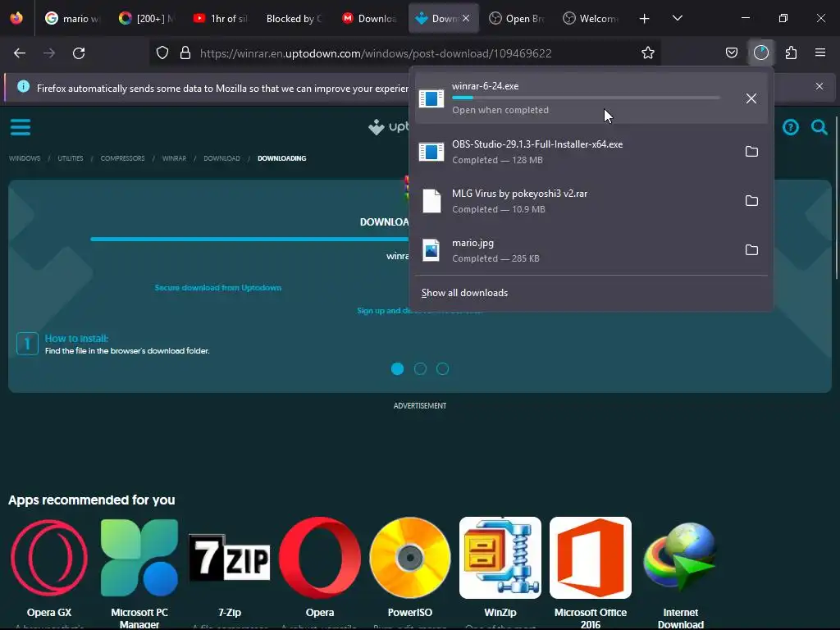The height and width of the screenshot is (630, 840).
Task: Switch to the 'Blocked by' tab
Action: (x=294, y=18)
